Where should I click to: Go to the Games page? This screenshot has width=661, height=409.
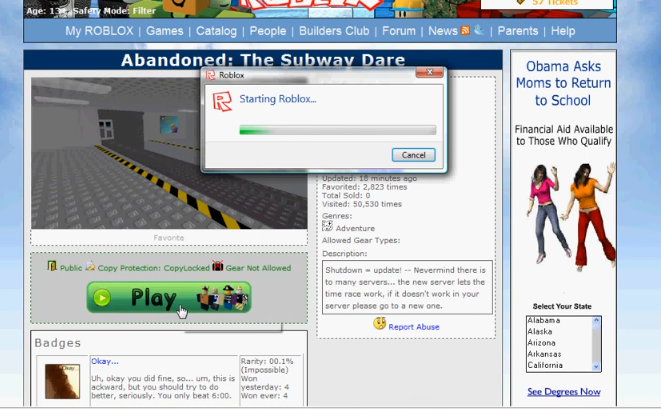point(164,31)
